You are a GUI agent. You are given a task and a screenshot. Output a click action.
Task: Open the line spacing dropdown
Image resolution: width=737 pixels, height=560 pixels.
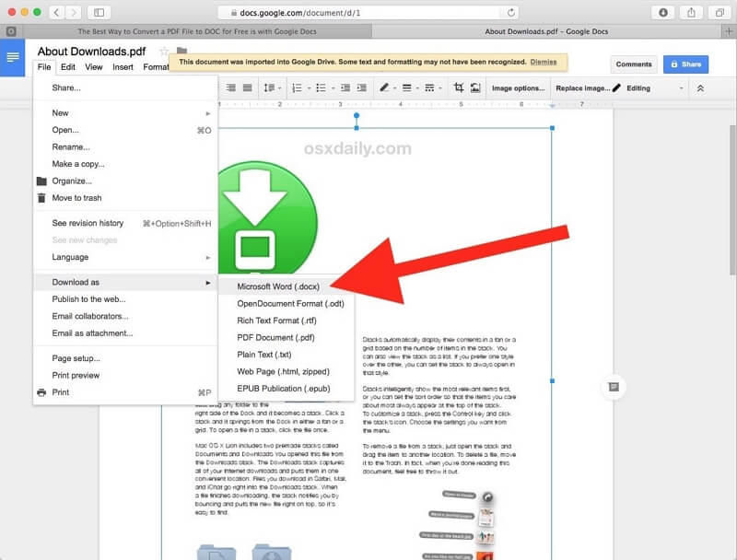pyautogui.click(x=270, y=88)
